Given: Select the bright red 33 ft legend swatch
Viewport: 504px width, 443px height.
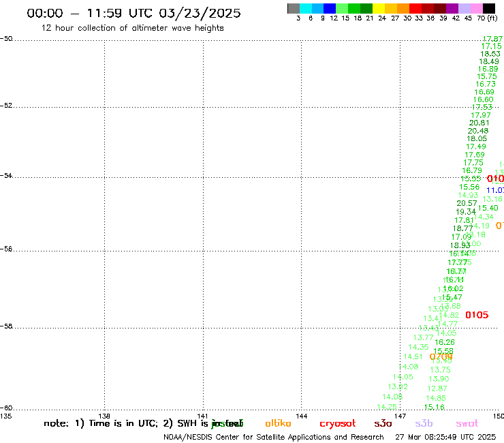Looking at the screenshot, I should click(x=415, y=8).
